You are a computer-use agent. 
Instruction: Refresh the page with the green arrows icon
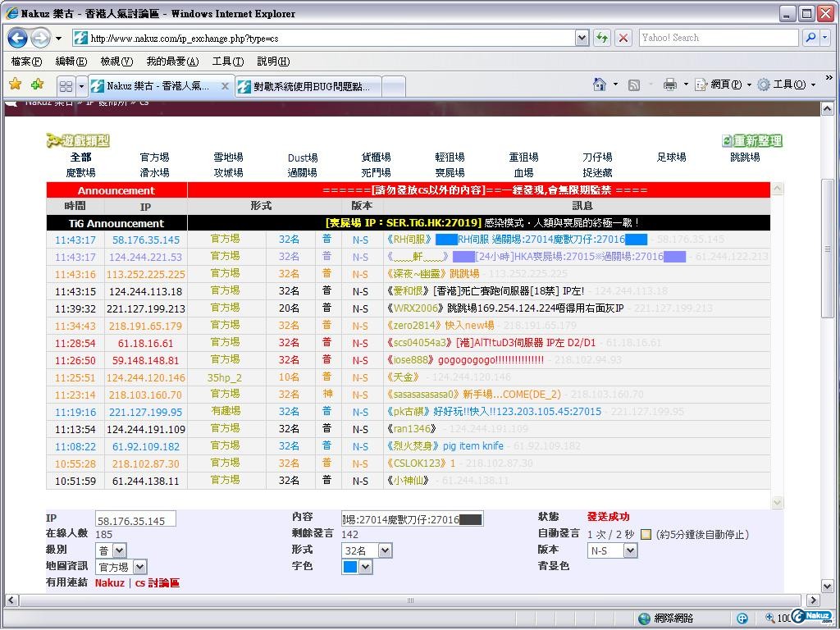pos(602,38)
